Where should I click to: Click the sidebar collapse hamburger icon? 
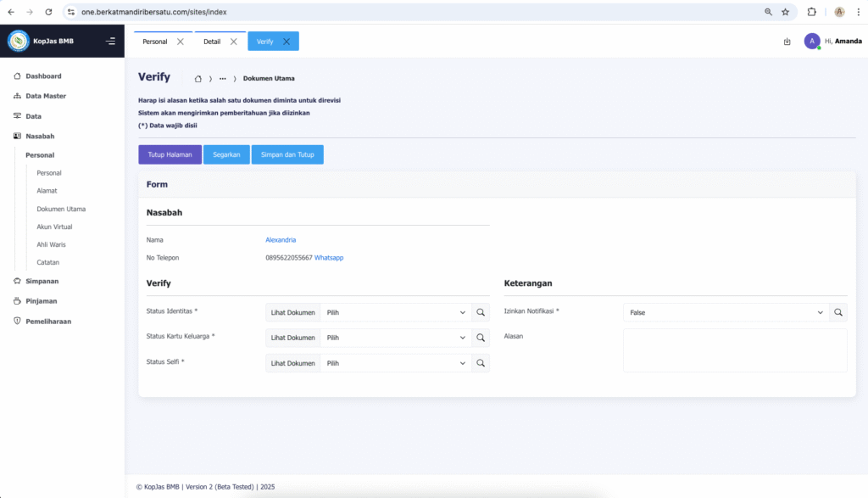point(110,41)
